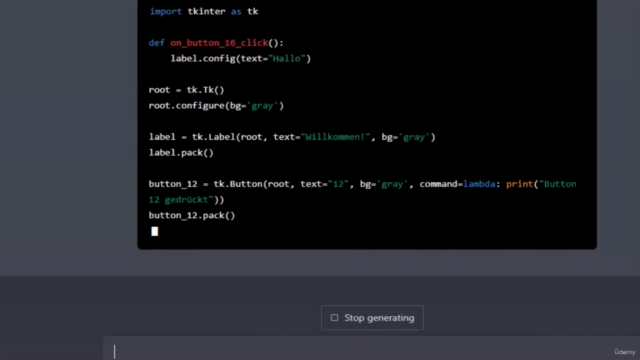
Task: Click the 'button_12 = tk.Button(' line
Action: (362, 184)
